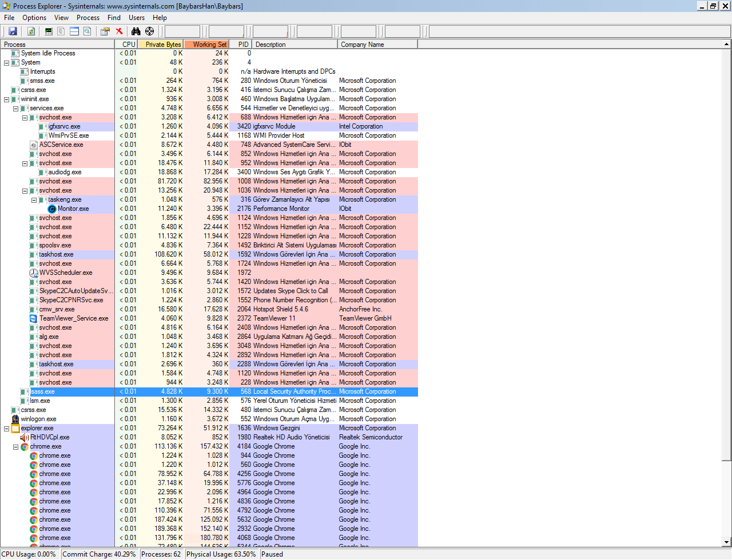Screen dimensions: 732x560
Task: Click Chrome icon of PID 944 row
Action: click(34, 455)
